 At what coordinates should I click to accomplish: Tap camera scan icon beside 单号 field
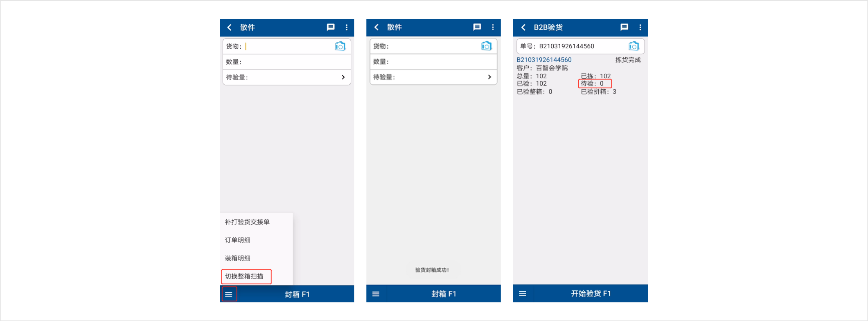coord(634,46)
